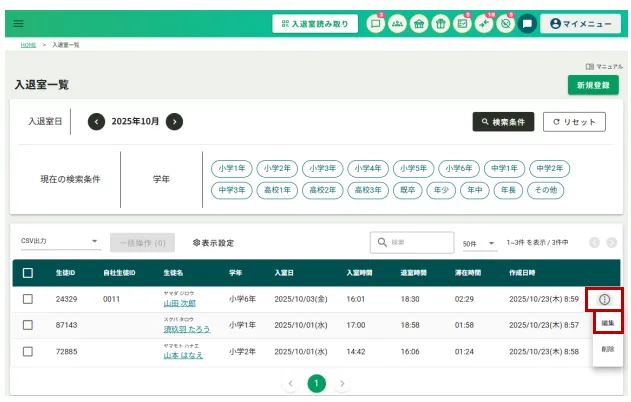
Task: Open the gift box icon
Action: [x=440, y=23]
